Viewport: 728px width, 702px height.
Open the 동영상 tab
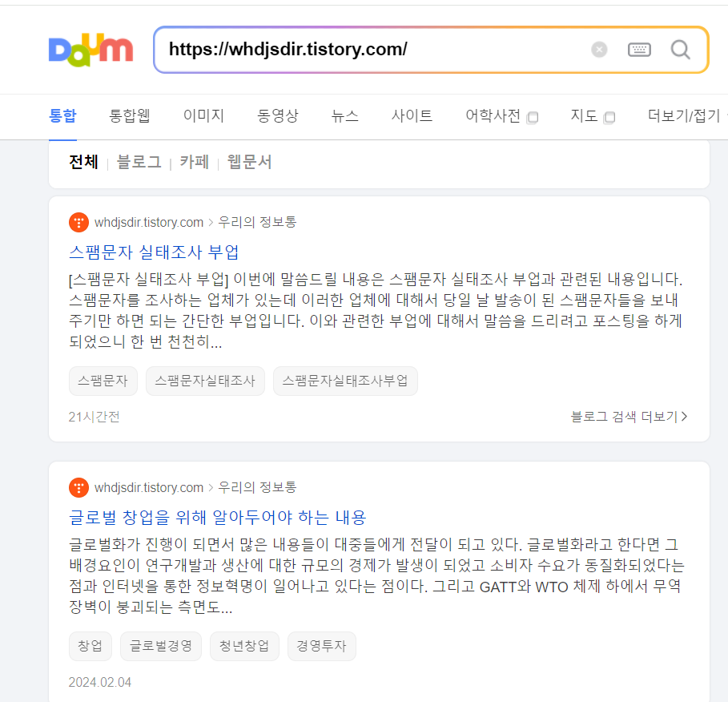[x=278, y=115]
